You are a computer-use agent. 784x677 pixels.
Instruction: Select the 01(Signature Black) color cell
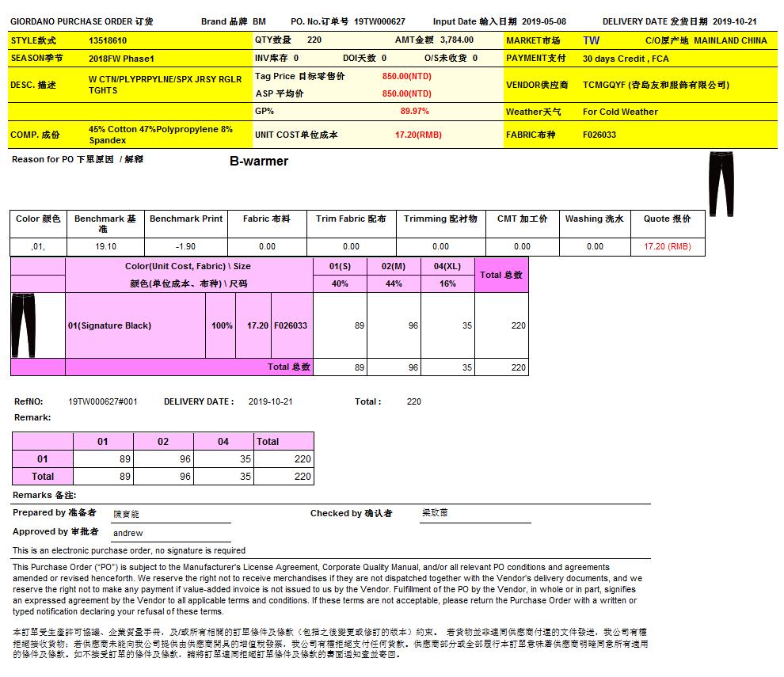tap(109, 325)
